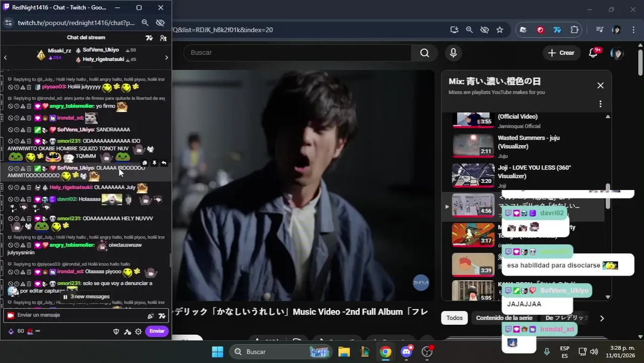Image resolution: width=644 pixels, height=363 pixels.
Task: Click the YouTube search magnifier button
Action: 424,52
